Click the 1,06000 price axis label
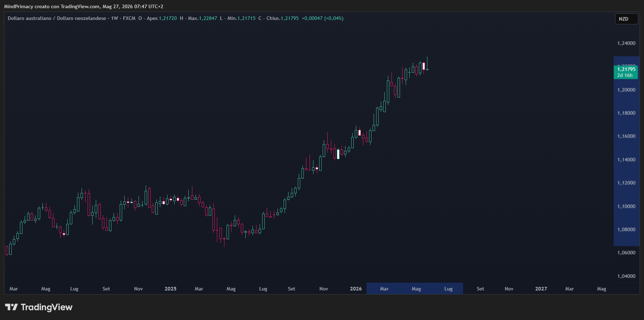 626,252
